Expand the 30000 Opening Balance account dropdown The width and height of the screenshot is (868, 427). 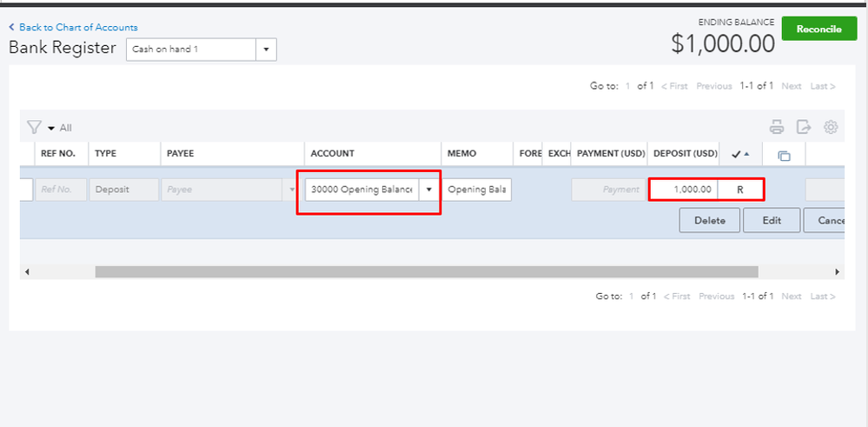click(429, 190)
